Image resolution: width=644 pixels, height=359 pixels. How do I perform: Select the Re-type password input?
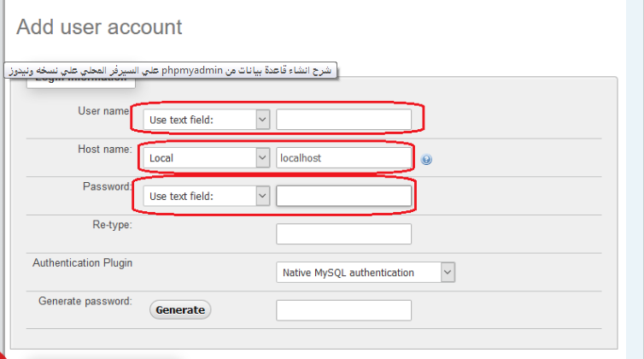tap(343, 234)
